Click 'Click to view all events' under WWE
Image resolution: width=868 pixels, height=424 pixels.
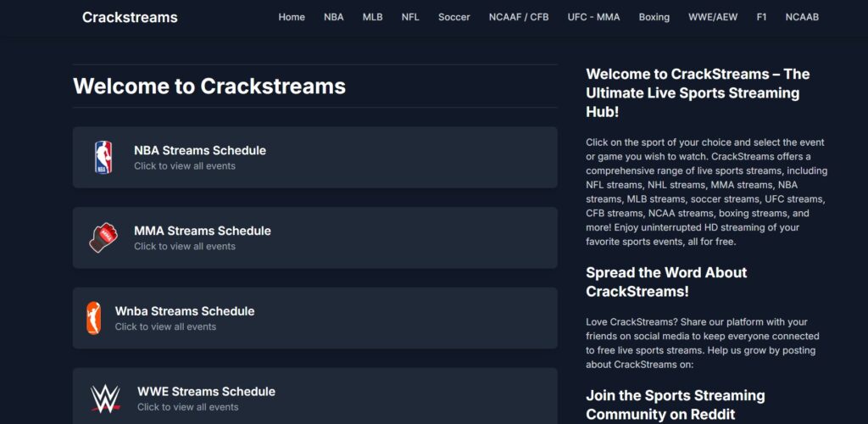188,407
